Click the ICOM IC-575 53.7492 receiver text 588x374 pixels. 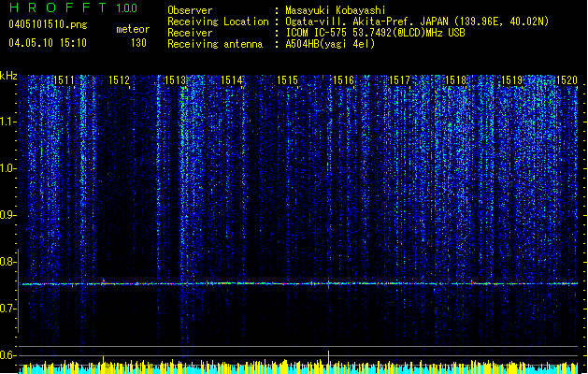pos(375,33)
